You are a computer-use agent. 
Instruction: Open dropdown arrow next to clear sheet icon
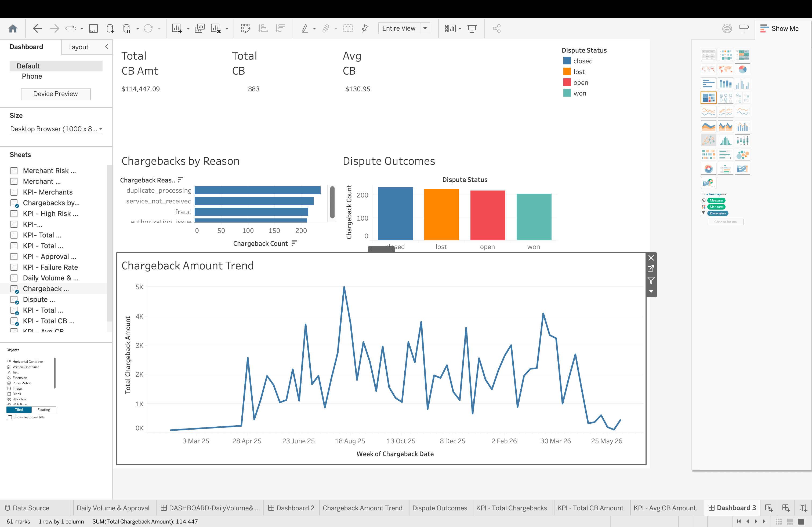(x=227, y=29)
